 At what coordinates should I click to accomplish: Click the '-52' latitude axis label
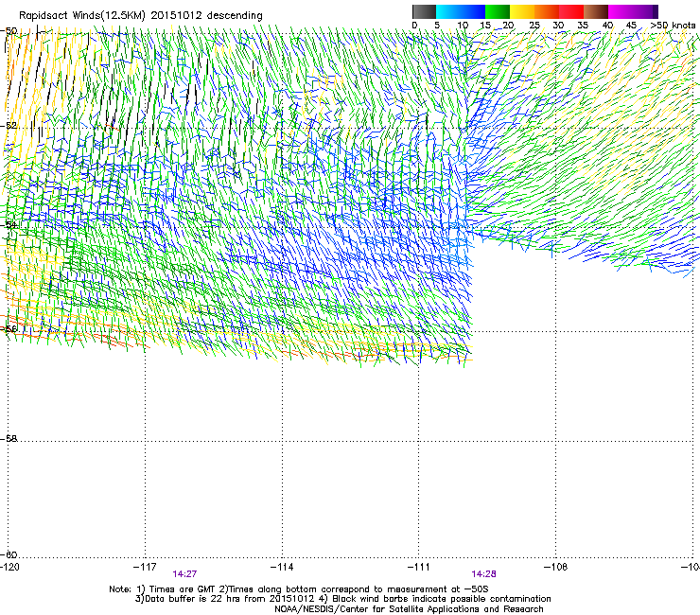pos(9,126)
